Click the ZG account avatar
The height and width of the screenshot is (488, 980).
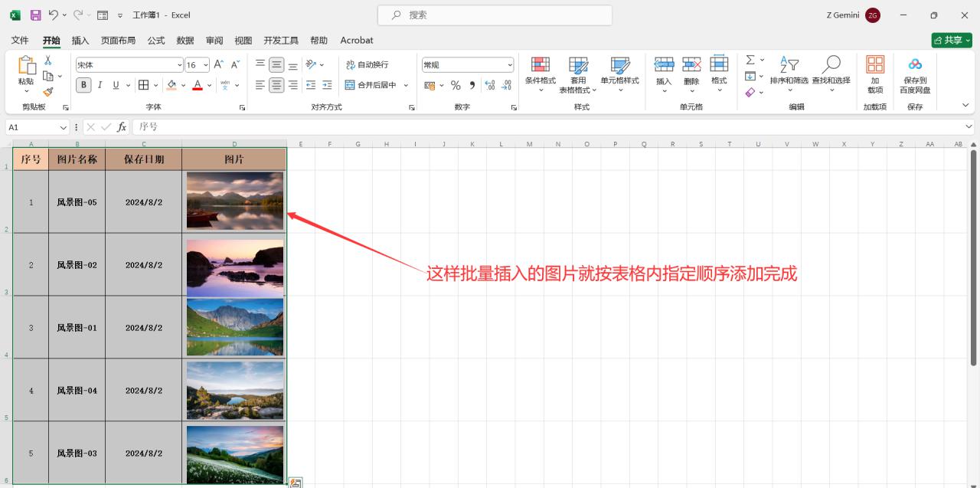(x=873, y=15)
